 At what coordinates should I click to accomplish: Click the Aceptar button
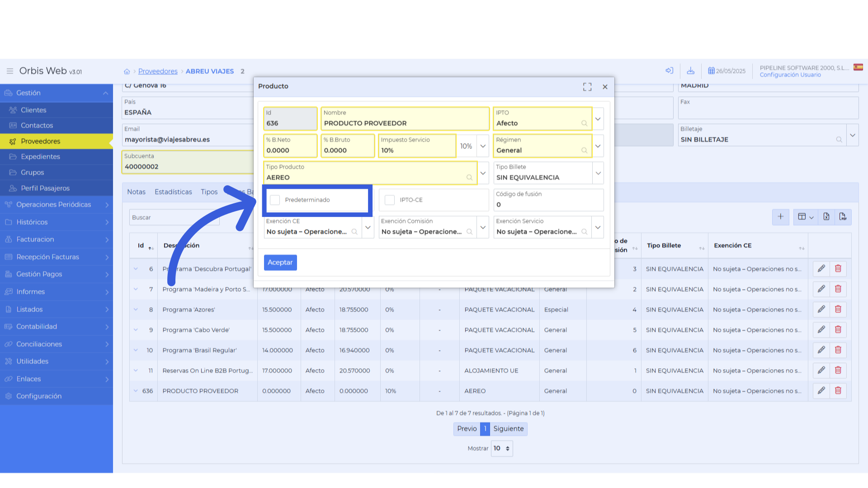tap(280, 262)
